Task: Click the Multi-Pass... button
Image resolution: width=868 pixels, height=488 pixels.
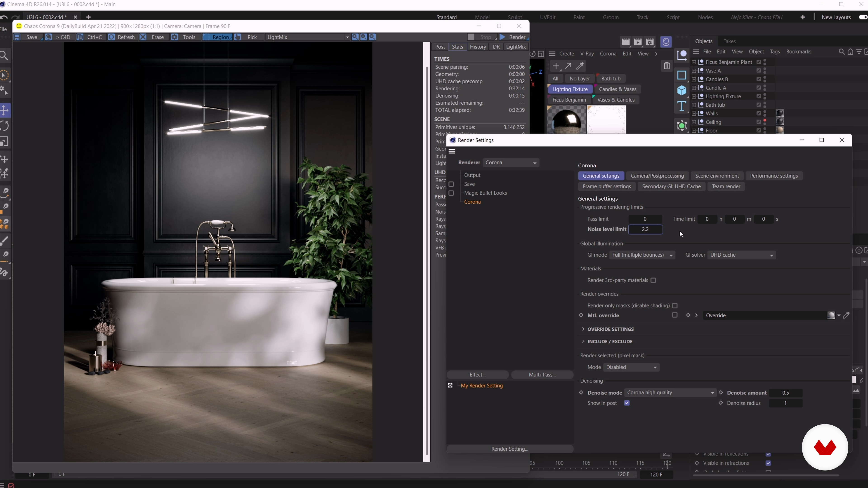Action: tap(542, 375)
